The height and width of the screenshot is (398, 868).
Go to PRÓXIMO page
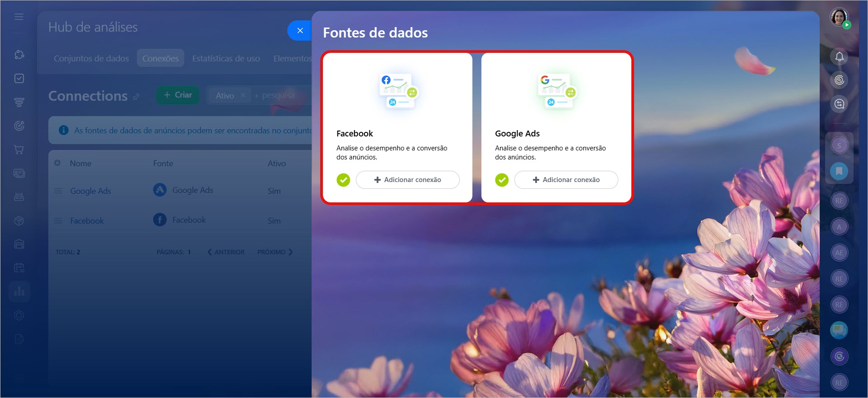(275, 252)
